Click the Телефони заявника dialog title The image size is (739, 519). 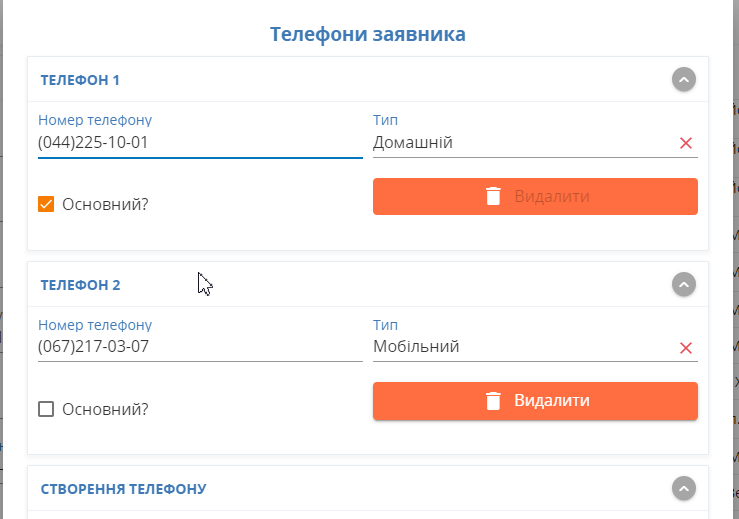click(x=368, y=35)
